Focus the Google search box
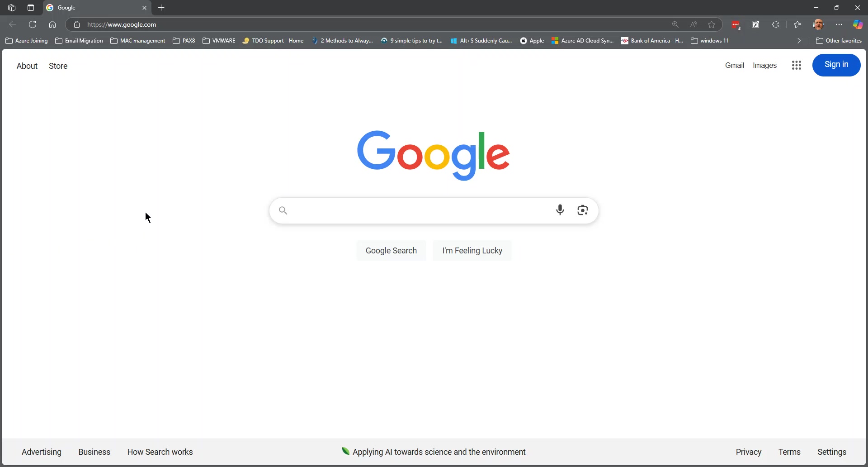This screenshot has width=868, height=467. pos(416,210)
